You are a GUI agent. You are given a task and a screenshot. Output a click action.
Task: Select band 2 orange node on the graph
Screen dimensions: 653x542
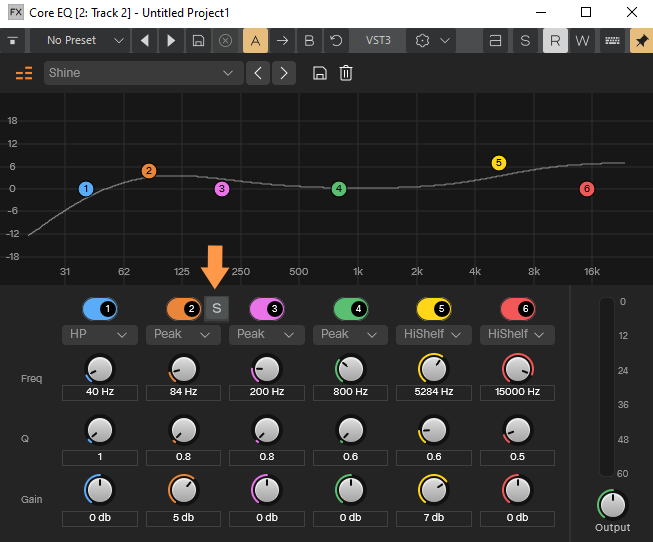149,171
